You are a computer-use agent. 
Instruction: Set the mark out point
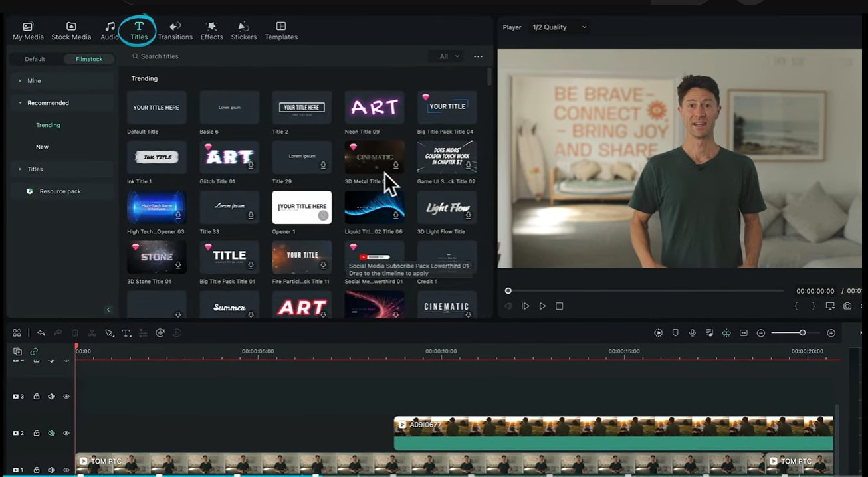(x=813, y=306)
